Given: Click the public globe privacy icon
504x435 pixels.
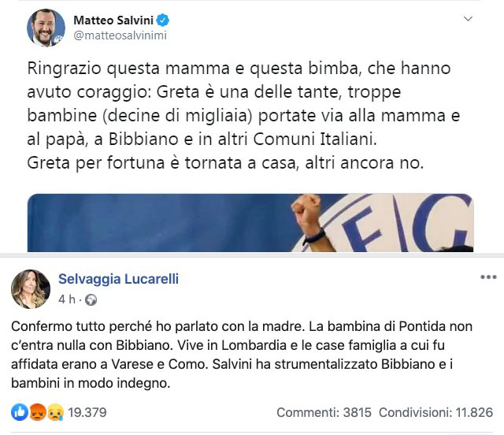Looking at the screenshot, I should pos(91,300).
